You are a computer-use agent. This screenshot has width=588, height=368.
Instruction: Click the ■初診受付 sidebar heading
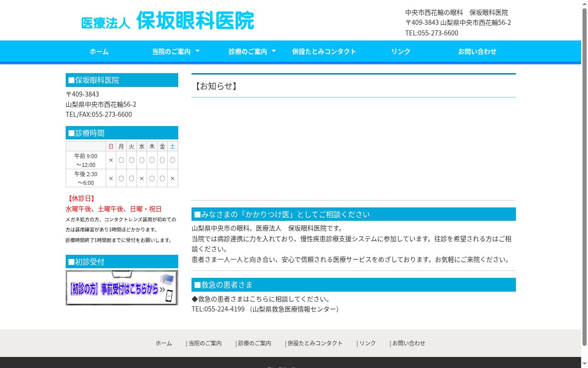(122, 262)
